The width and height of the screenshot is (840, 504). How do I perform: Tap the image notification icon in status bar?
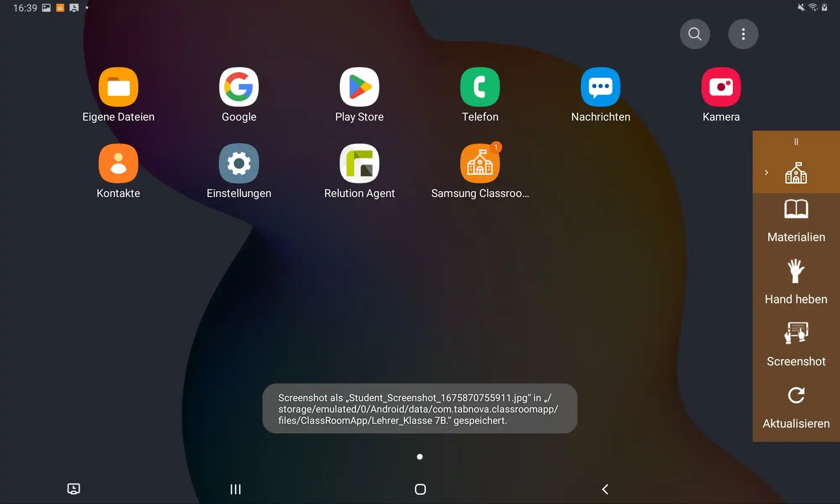(x=46, y=8)
